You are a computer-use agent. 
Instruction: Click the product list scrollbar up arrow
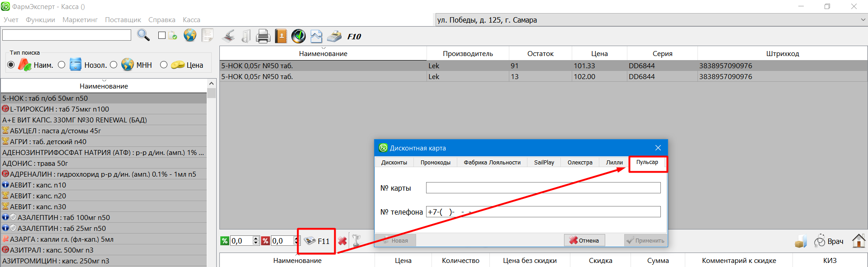click(211, 84)
